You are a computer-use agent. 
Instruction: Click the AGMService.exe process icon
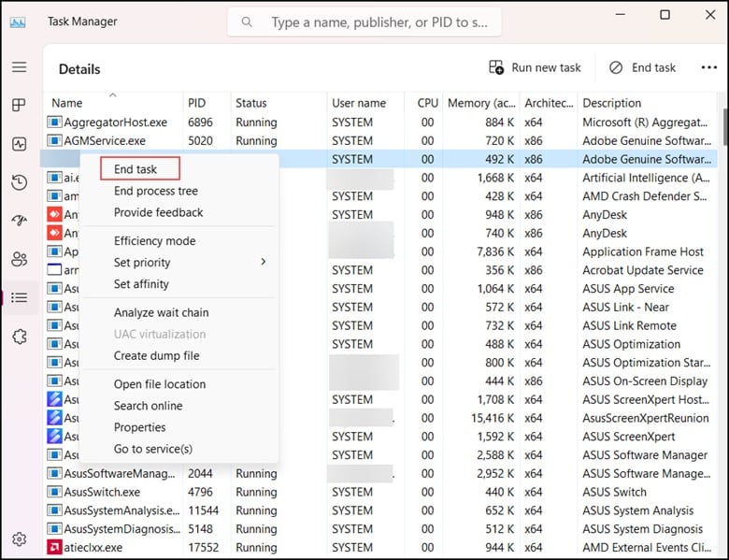(54, 140)
